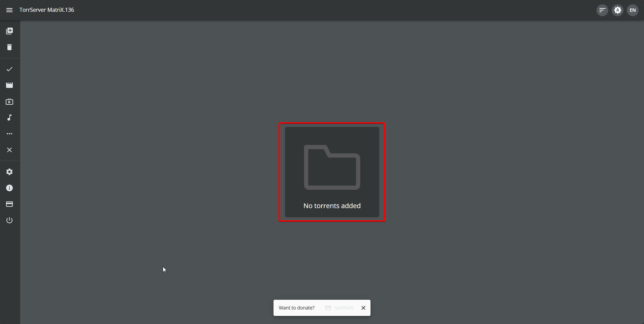Viewport: 644px width, 324px height.
Task: Select the X 'no category' filter in sidebar
Action: coord(9,150)
